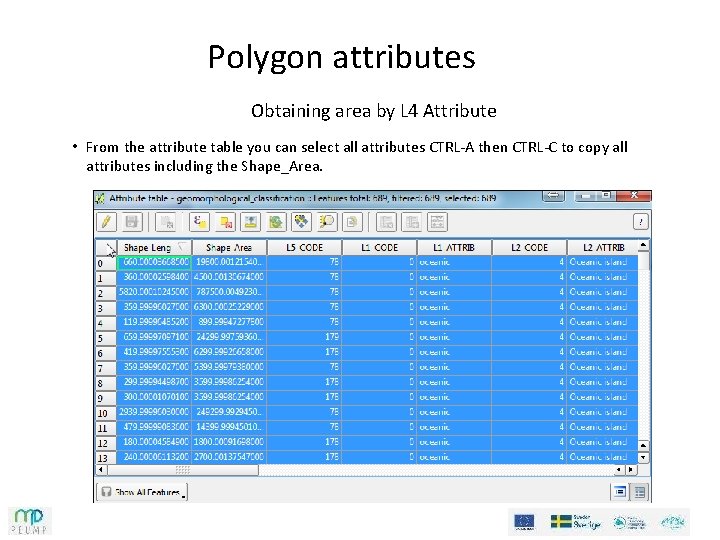Select row header 5
Image resolution: width=720 pixels, height=540 pixels.
(x=106, y=338)
